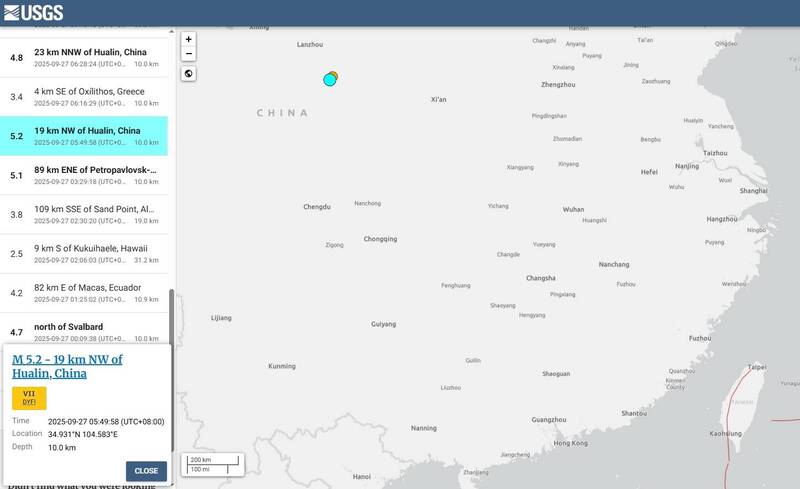The image size is (800, 489).
Task: Click the globe zoom-to-world icon
Action: point(189,73)
